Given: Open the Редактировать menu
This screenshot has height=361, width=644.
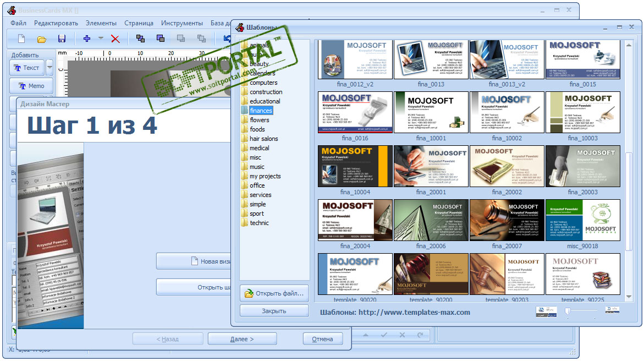Looking at the screenshot, I should tap(56, 23).
